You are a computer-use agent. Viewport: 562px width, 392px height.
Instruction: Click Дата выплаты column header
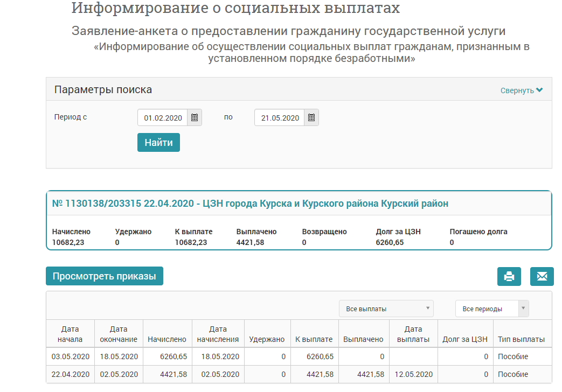[x=413, y=334]
